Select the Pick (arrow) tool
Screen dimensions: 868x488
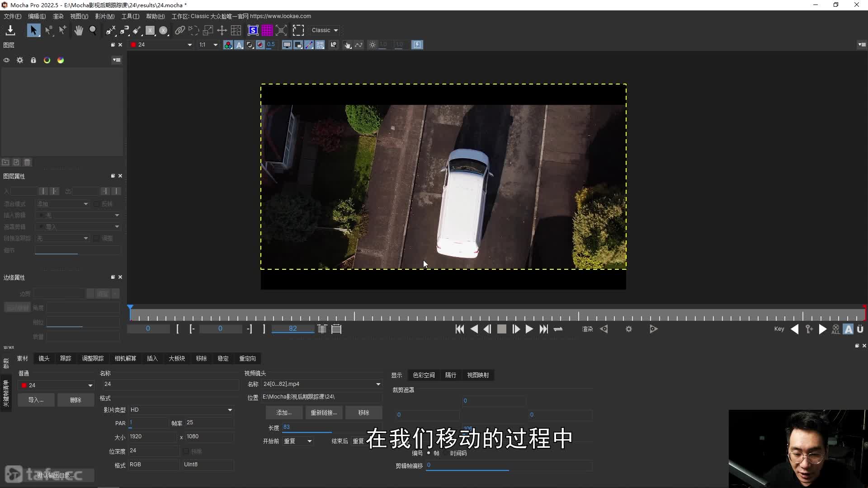point(33,30)
